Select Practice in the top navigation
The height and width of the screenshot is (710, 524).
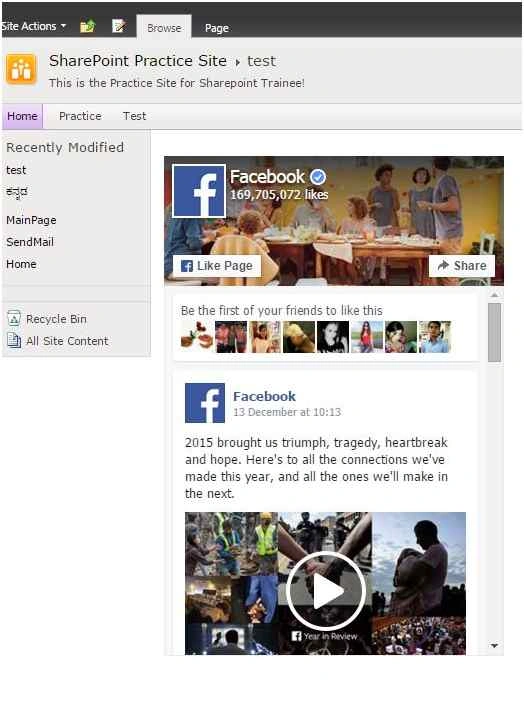(x=80, y=116)
